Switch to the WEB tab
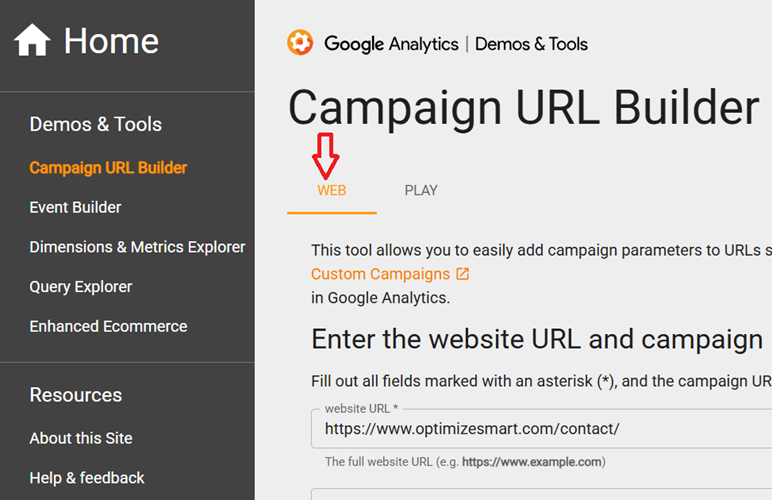772x500 pixels. pos(332,190)
